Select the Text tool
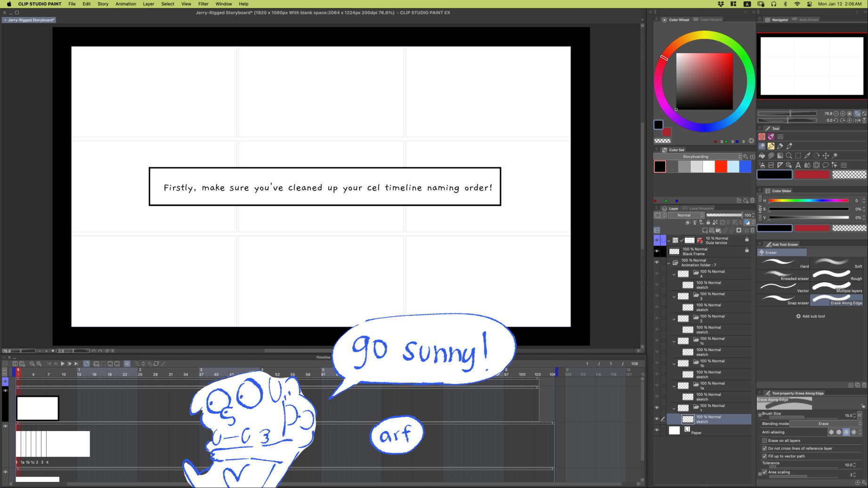This screenshot has height=488, width=868. click(798, 165)
